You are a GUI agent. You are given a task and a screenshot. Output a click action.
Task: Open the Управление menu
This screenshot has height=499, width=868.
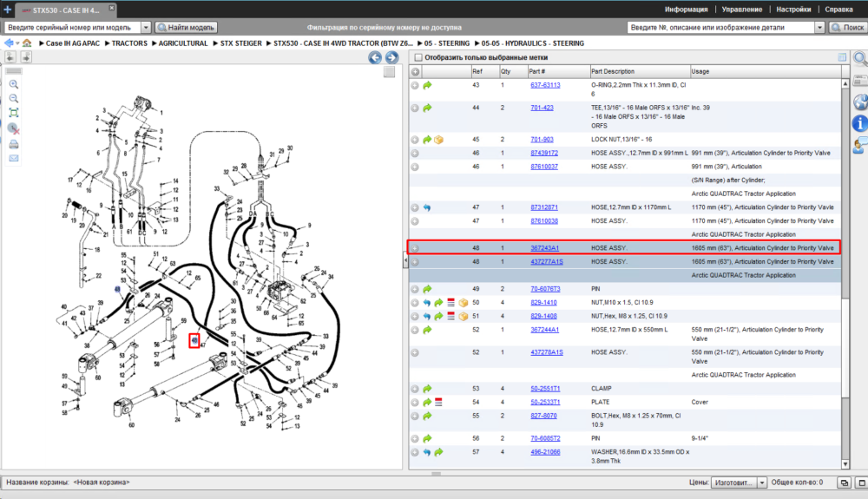coord(742,10)
